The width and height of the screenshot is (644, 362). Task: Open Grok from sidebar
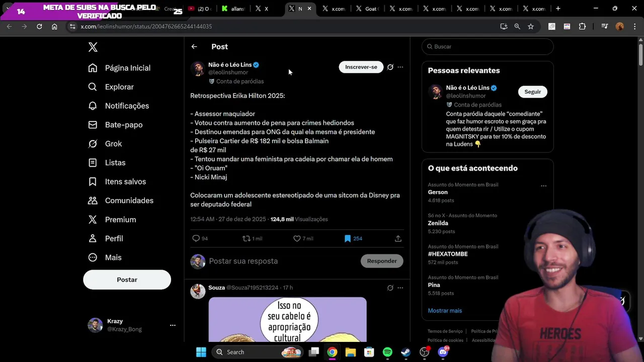tap(105, 144)
